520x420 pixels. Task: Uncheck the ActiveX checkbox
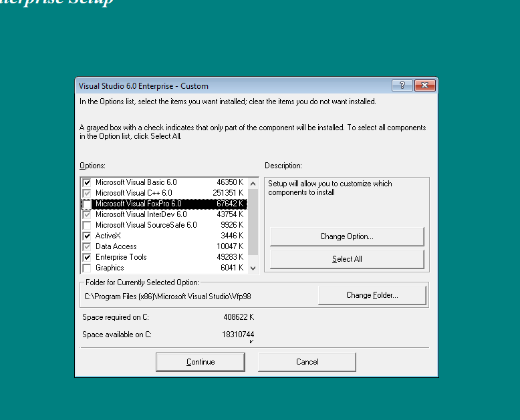[87, 236]
